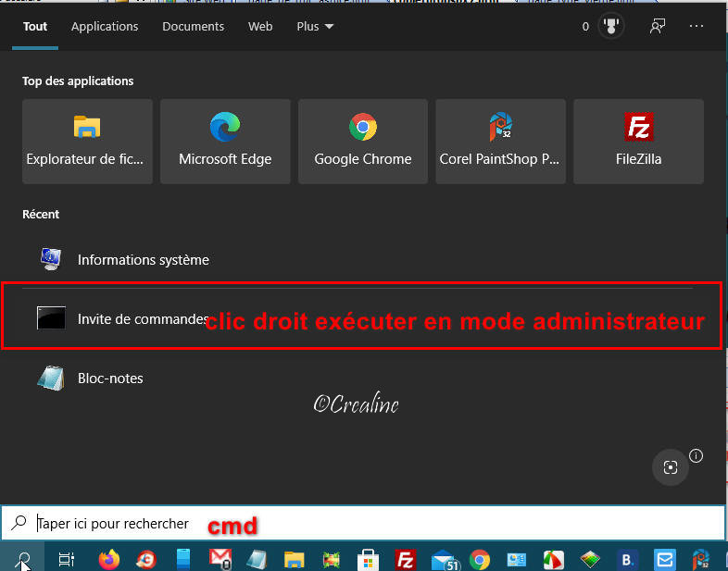Click the magnifier icon in search box
Viewport: 728px width, 571px height.
[x=19, y=522]
